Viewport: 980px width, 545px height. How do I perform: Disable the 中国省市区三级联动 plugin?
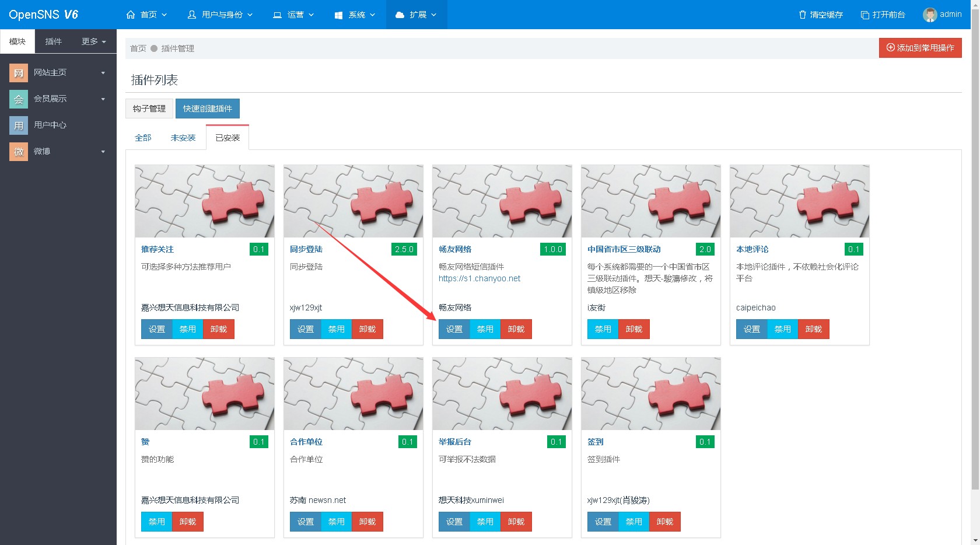pyautogui.click(x=603, y=329)
